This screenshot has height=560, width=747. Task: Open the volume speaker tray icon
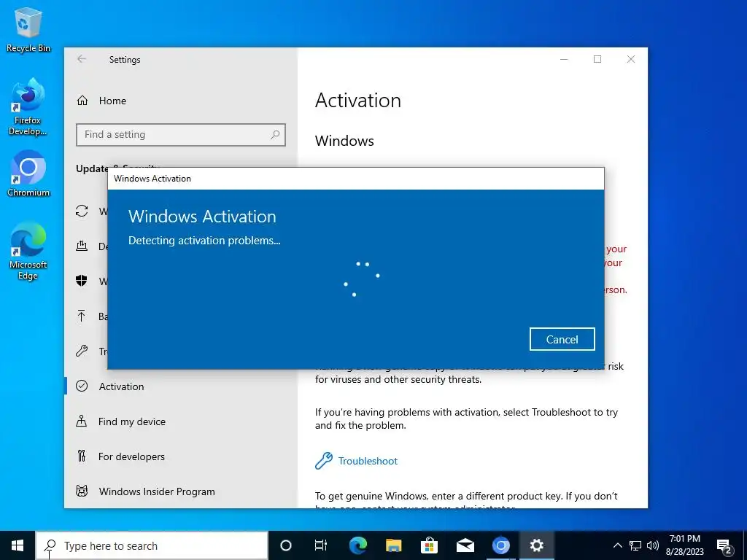click(653, 545)
